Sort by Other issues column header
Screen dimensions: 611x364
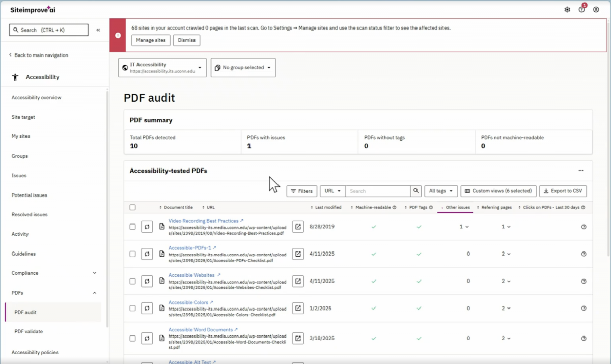455,207
